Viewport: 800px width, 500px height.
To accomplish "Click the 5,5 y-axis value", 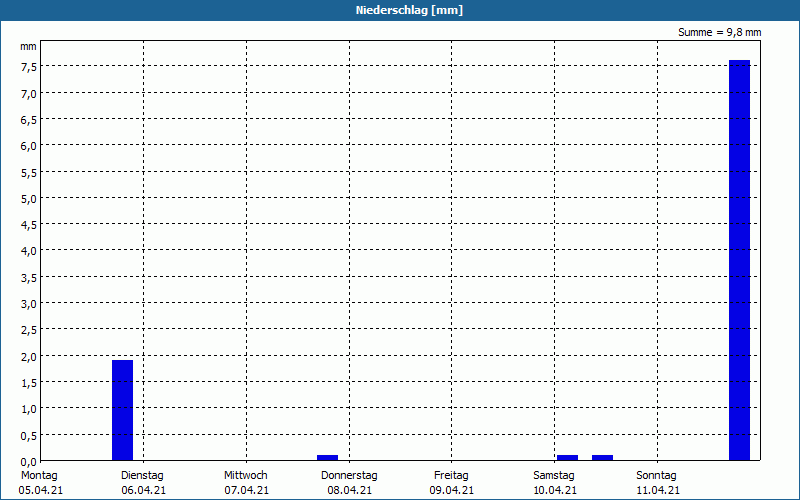I will [x=29, y=173].
